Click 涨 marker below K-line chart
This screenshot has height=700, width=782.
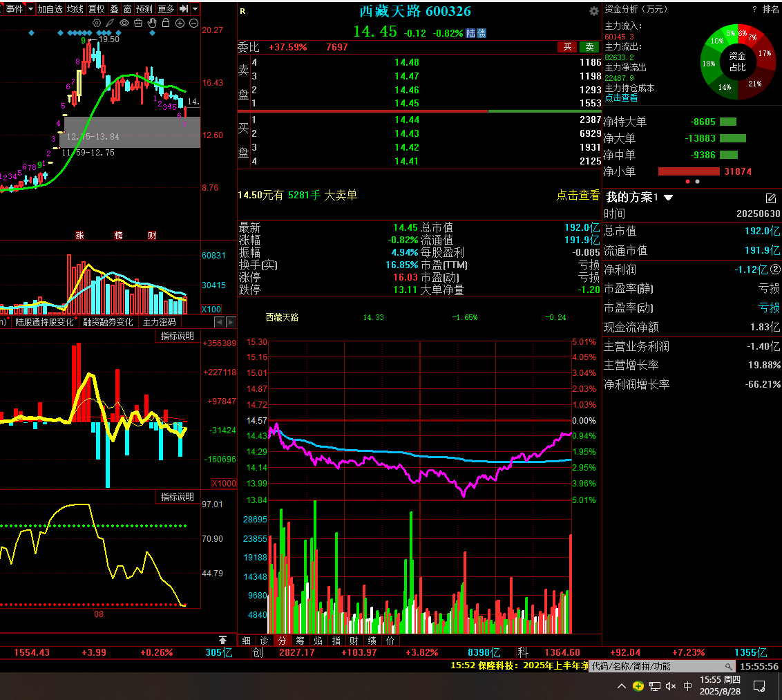(x=79, y=236)
